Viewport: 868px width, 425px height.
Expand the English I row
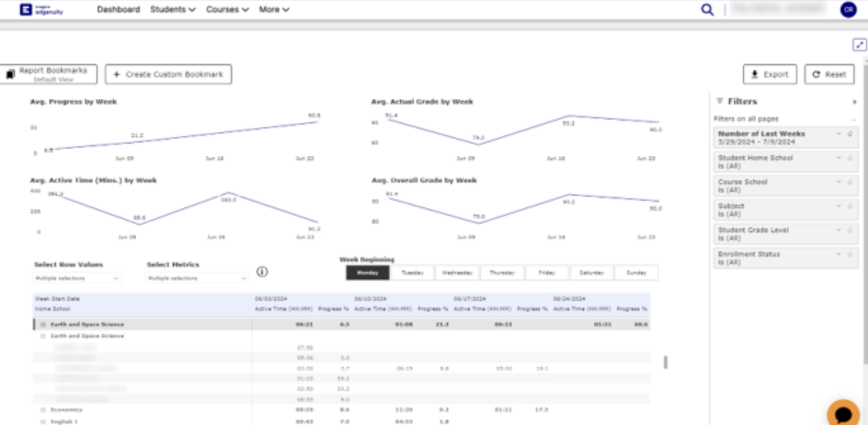click(43, 422)
